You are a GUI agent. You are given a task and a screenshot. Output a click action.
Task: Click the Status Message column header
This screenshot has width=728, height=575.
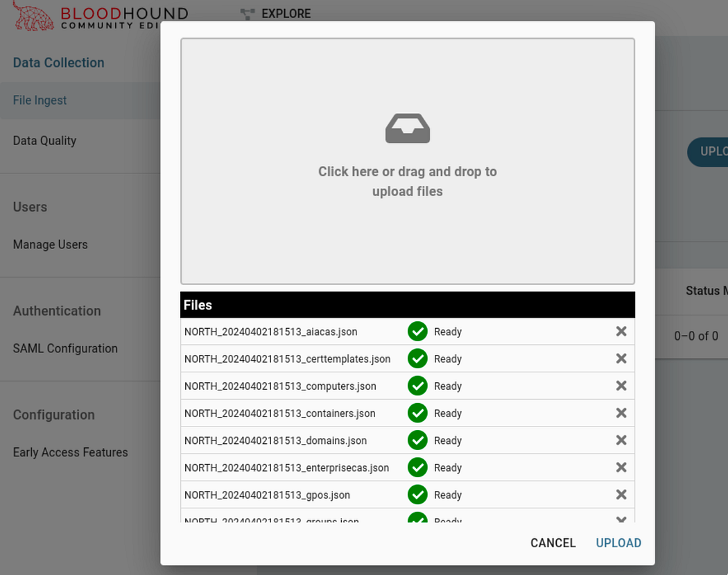707,291
